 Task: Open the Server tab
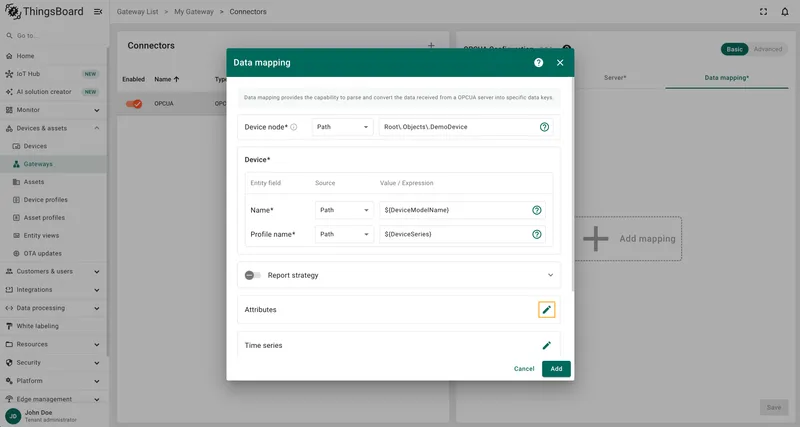click(615, 78)
